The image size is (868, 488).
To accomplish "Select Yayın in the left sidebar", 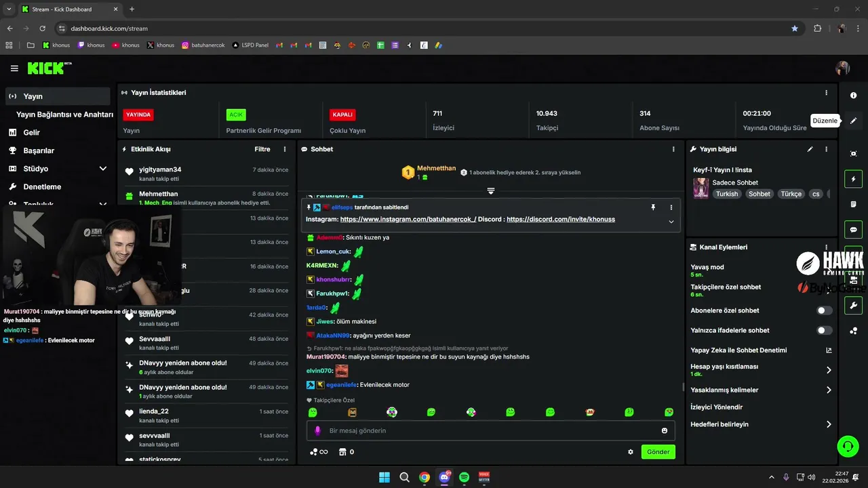I will pyautogui.click(x=58, y=96).
